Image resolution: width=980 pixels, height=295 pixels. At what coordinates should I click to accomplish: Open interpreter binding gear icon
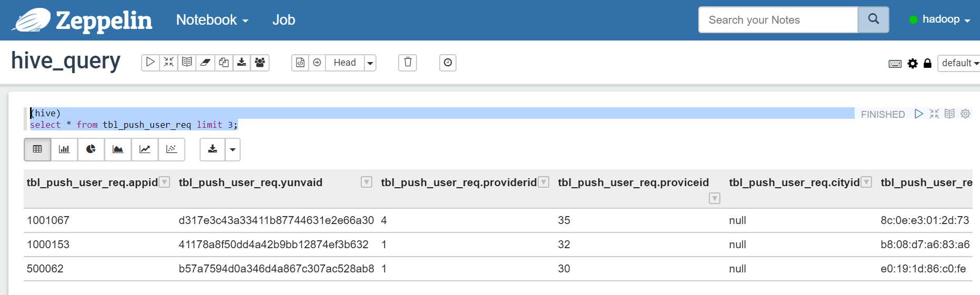point(913,64)
